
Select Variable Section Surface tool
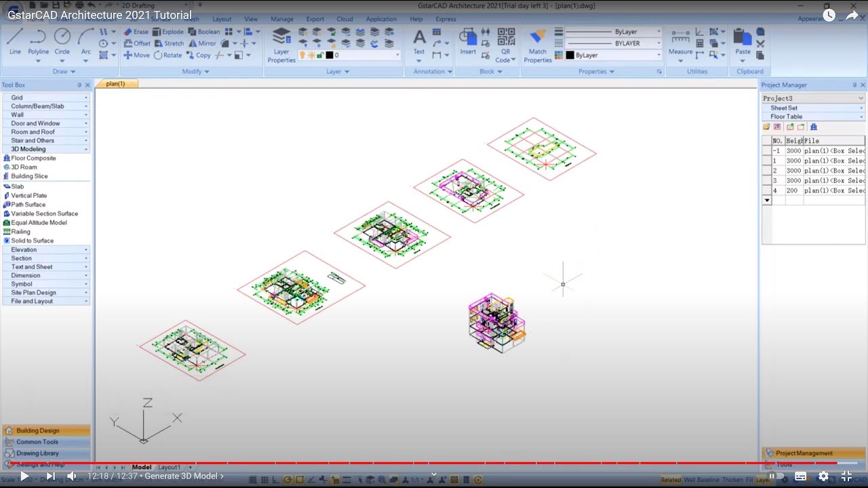(41, 213)
